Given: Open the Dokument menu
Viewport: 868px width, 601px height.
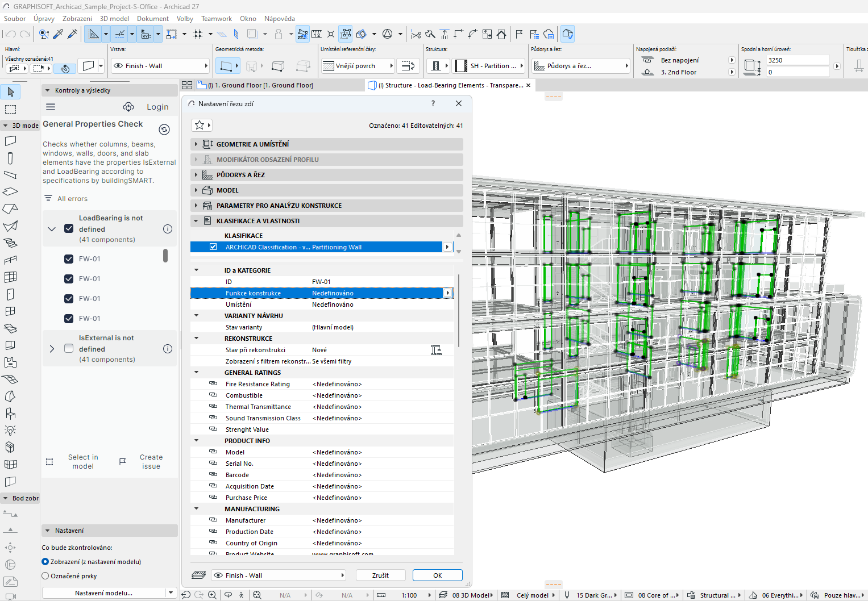Looking at the screenshot, I should [152, 19].
